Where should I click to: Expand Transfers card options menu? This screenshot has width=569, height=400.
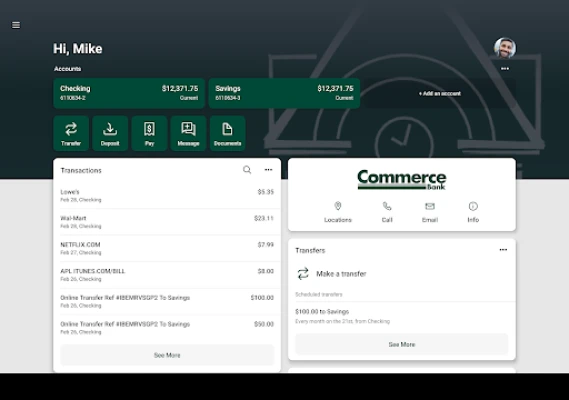[x=503, y=250]
